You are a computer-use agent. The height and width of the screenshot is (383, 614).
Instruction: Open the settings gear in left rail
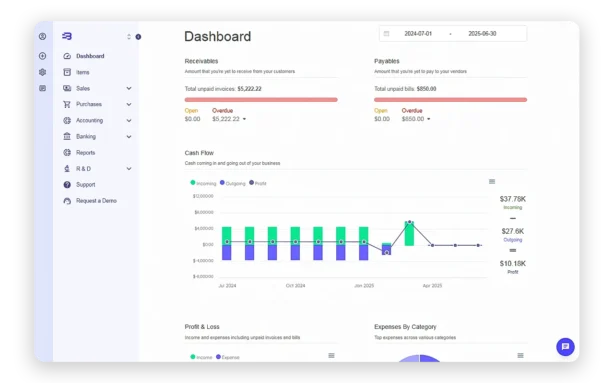[x=42, y=72]
